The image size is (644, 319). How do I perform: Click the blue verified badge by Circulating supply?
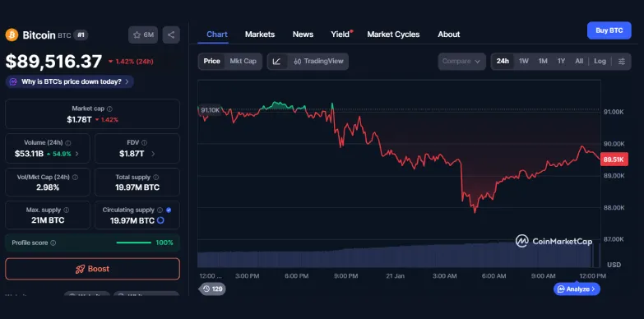(x=169, y=210)
